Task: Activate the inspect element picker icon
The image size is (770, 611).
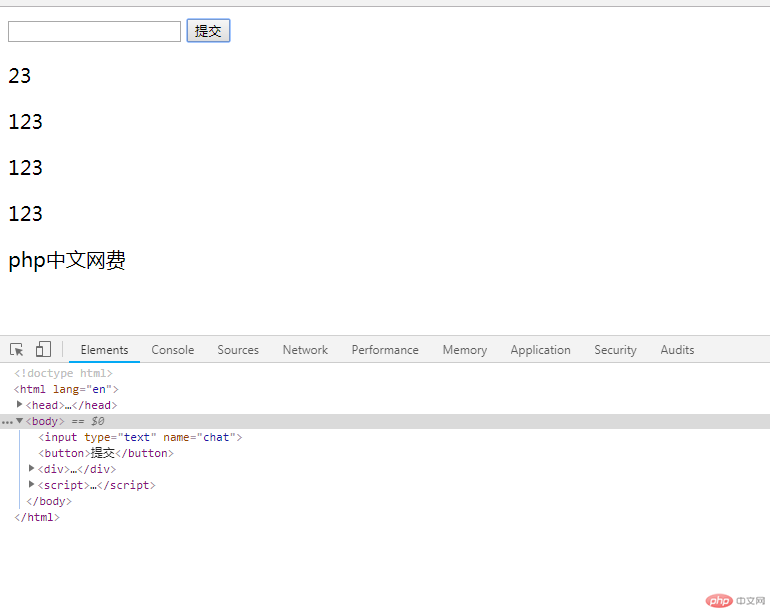Action: [x=17, y=349]
